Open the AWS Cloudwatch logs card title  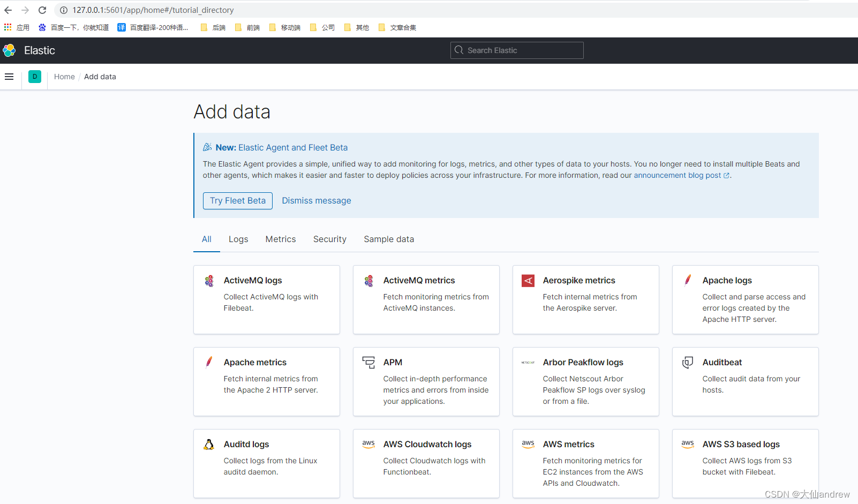coord(427,445)
